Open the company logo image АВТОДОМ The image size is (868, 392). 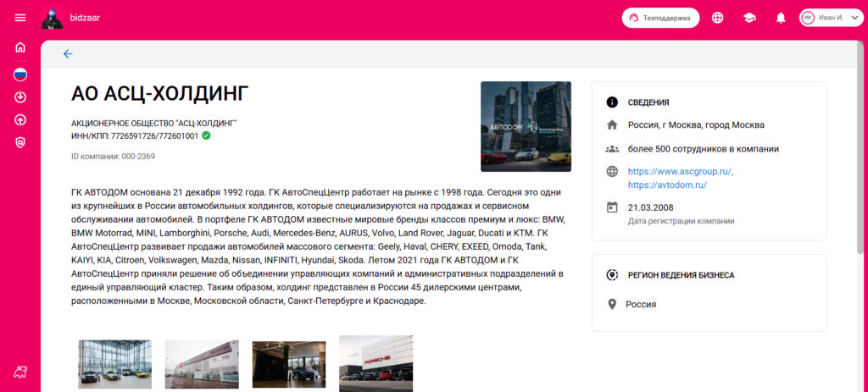click(526, 126)
